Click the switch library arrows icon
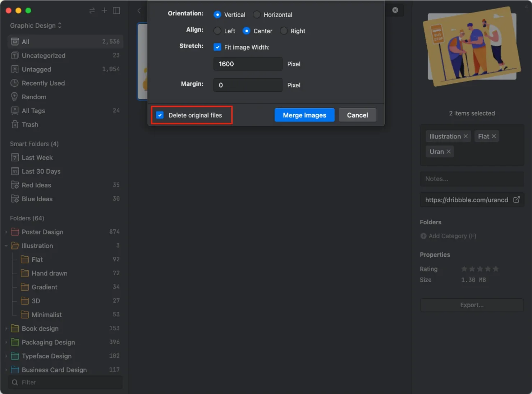This screenshot has width=532, height=394. pyautogui.click(x=92, y=10)
